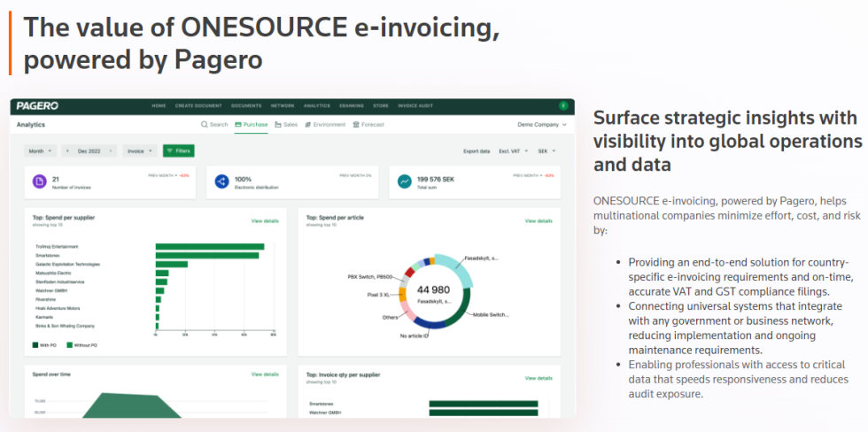The width and height of the screenshot is (868, 432).
Task: Open the Search analytics view
Action: point(214,125)
